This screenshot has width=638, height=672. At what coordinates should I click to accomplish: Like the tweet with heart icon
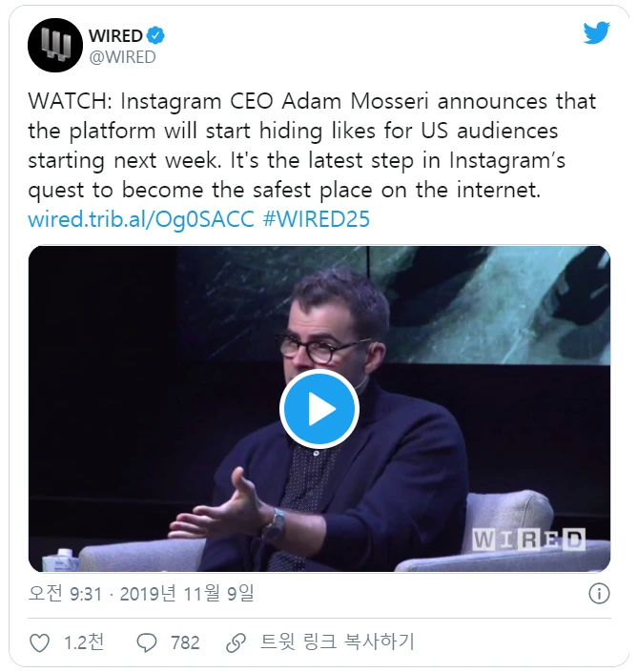pyautogui.click(x=39, y=642)
